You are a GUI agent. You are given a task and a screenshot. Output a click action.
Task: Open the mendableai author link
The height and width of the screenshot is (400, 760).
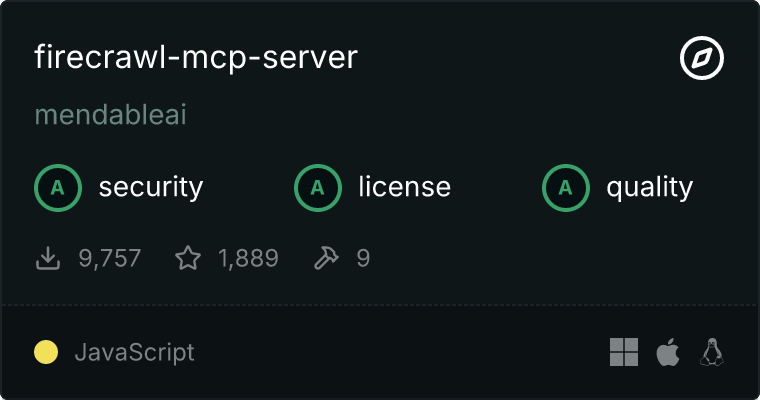(x=111, y=115)
